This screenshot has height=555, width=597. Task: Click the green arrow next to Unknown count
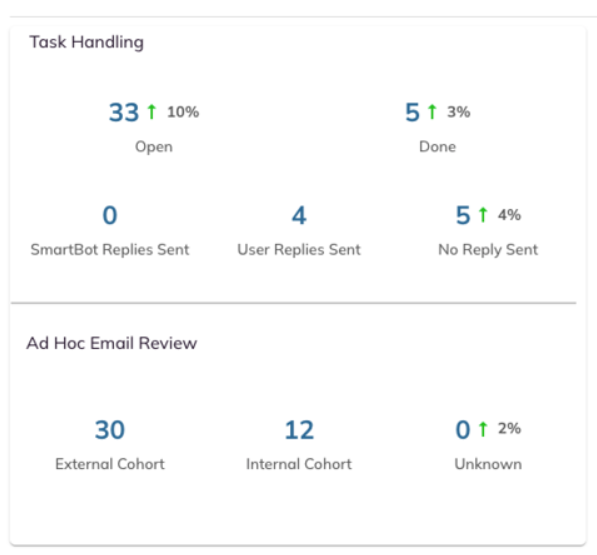point(483,429)
